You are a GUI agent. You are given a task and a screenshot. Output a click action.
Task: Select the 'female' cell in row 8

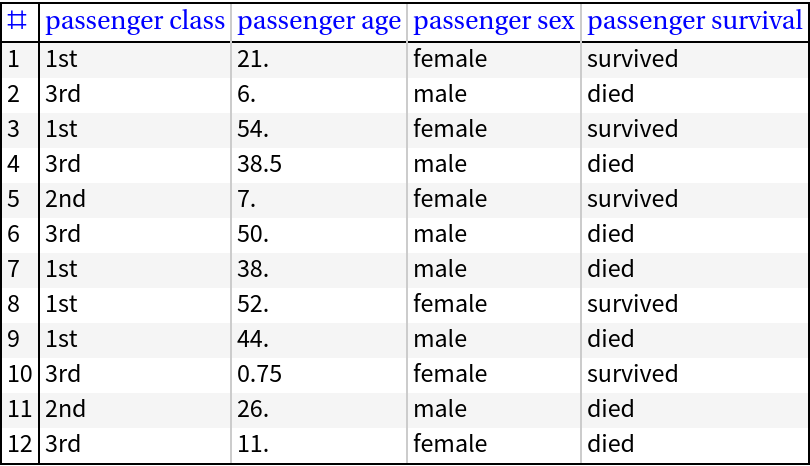coord(450,304)
